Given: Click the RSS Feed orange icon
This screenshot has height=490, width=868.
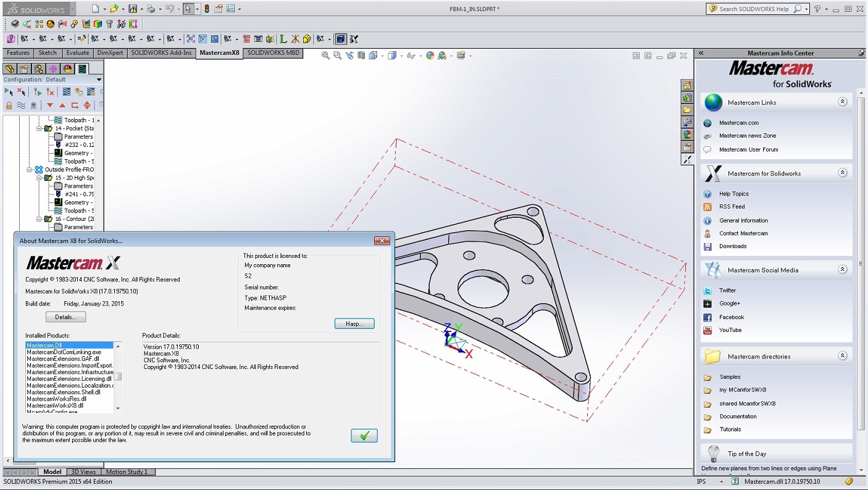Looking at the screenshot, I should coord(707,207).
